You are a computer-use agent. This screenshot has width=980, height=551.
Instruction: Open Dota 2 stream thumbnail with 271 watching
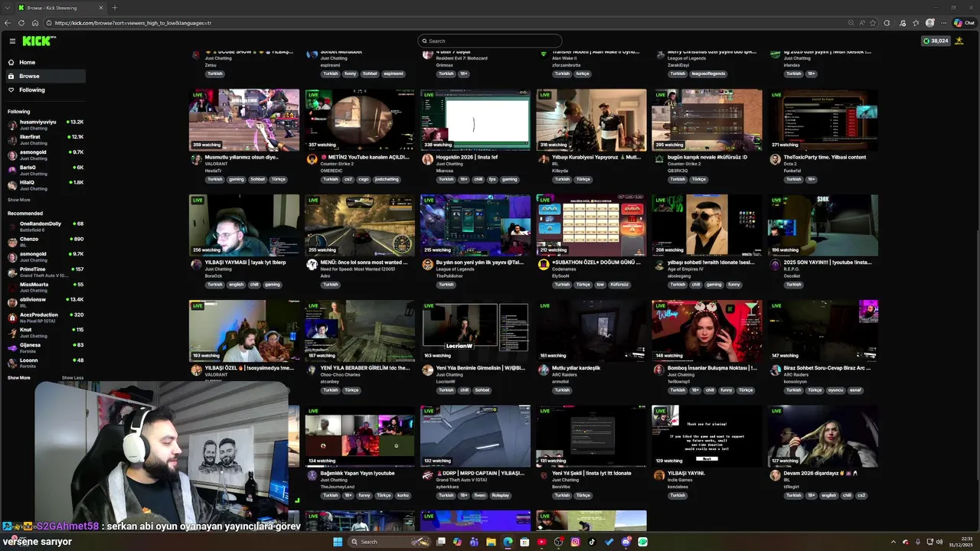(823, 119)
